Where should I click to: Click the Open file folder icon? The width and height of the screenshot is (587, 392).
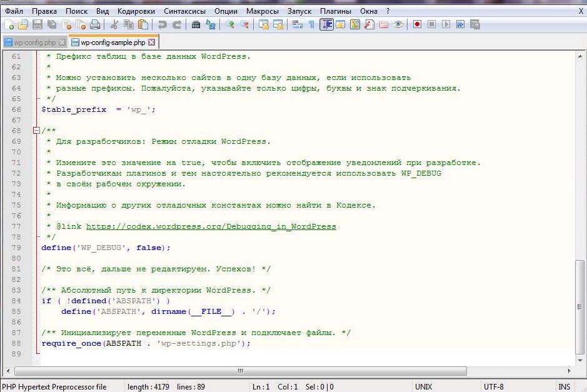(23, 25)
